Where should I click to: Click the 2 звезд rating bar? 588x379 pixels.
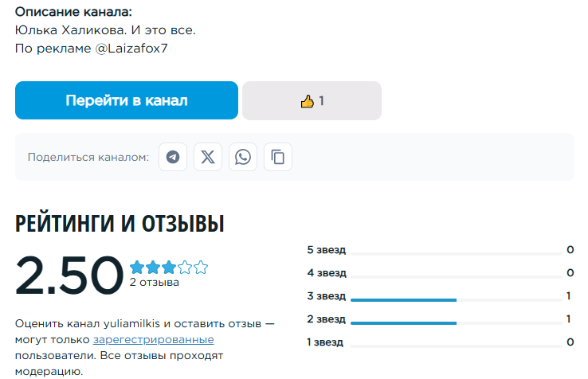(455, 323)
